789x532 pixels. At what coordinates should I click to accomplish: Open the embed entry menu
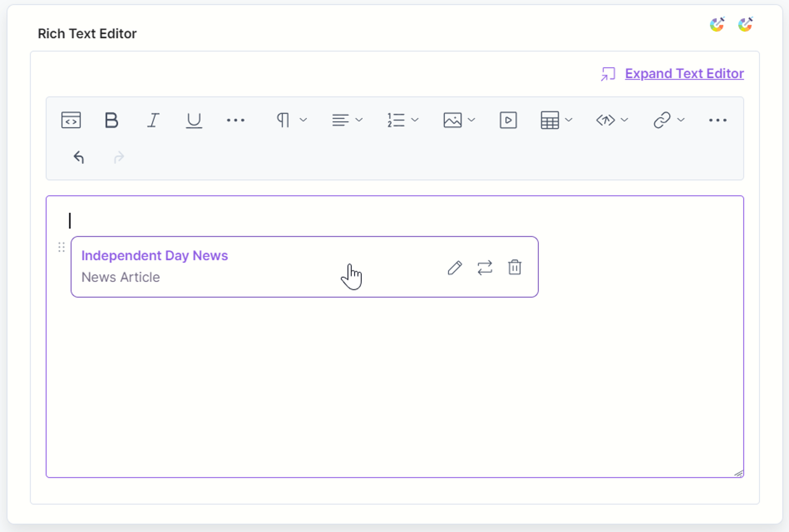(x=606, y=120)
